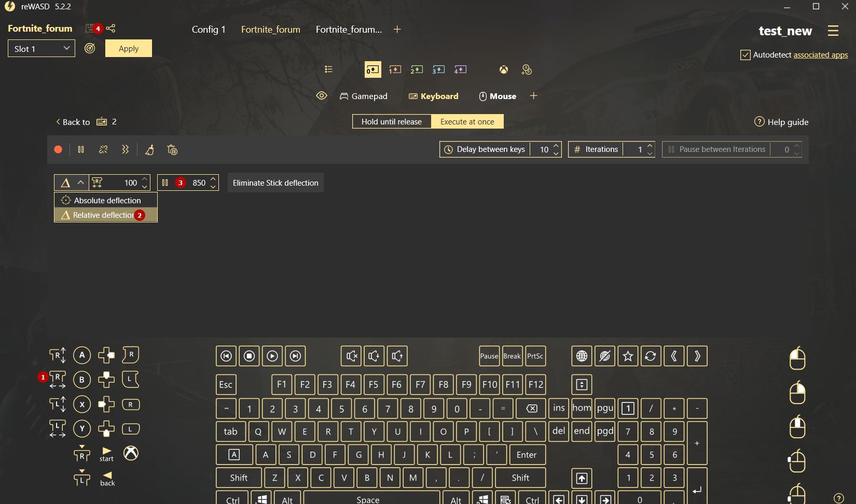Uncheck the Autodetect checkbox
Screen dimensions: 856x504
click(x=745, y=55)
